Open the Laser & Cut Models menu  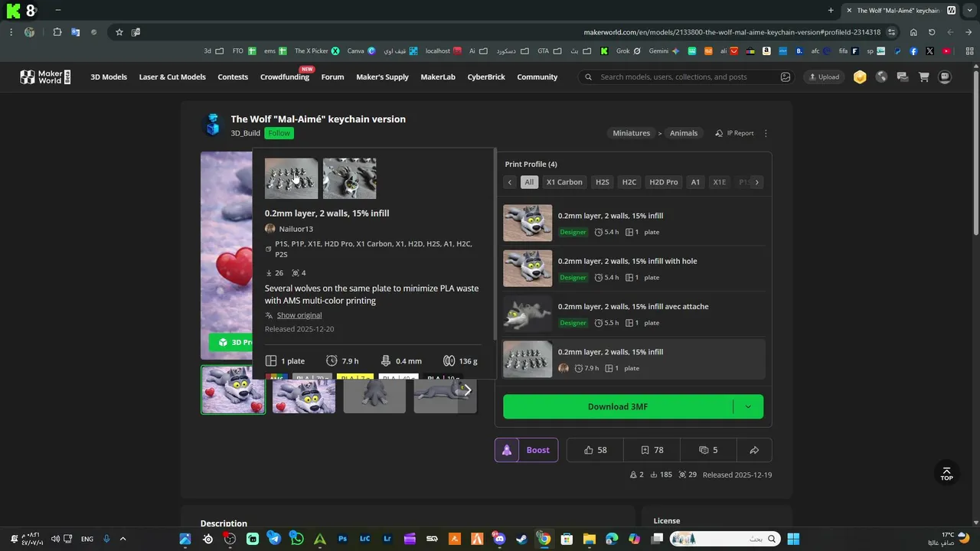[x=172, y=77]
